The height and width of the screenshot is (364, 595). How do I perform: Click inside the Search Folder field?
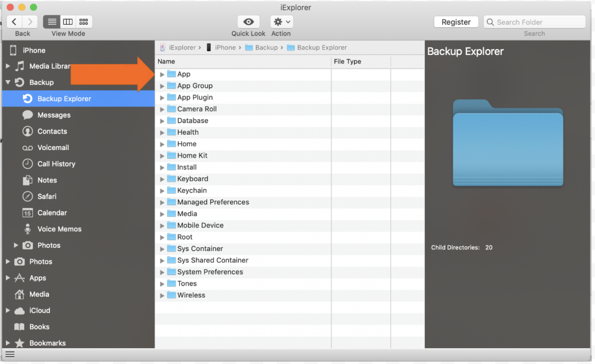(534, 22)
